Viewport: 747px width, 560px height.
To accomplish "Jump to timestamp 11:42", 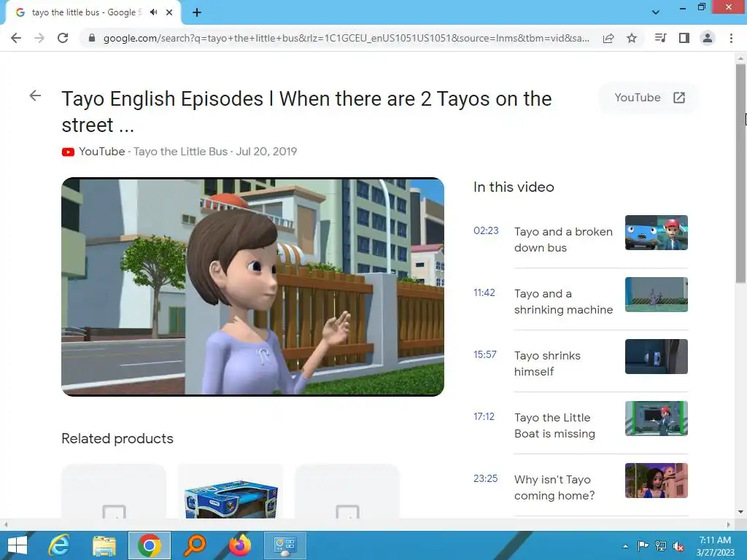I will (x=484, y=292).
